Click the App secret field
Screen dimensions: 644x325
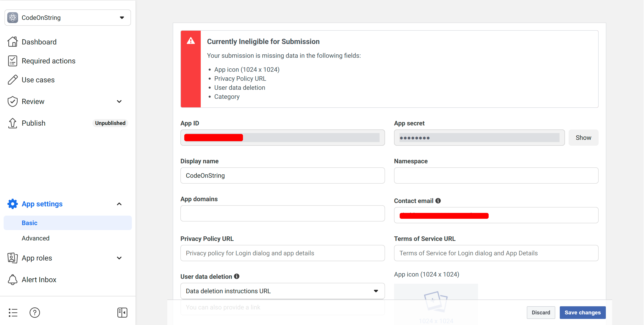coord(479,138)
